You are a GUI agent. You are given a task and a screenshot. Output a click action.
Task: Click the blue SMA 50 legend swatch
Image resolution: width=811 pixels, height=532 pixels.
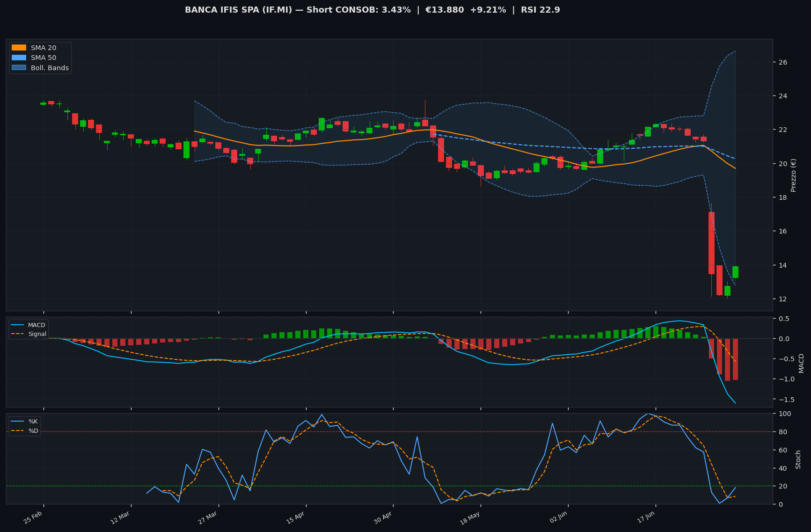coord(19,58)
